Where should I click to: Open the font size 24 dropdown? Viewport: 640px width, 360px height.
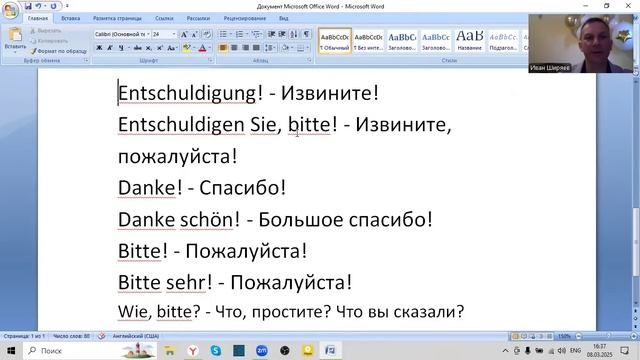(173, 34)
